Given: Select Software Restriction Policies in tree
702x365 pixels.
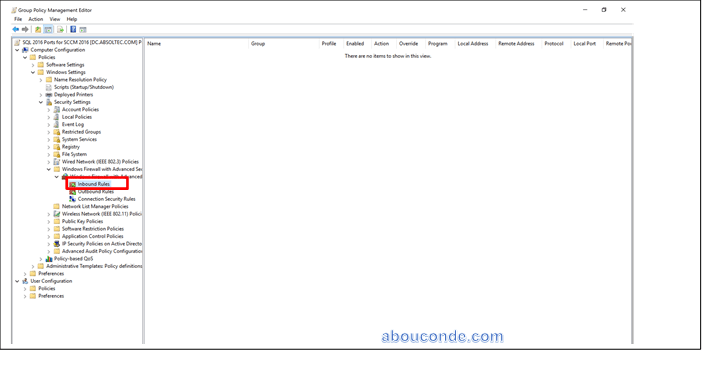Looking at the screenshot, I should point(93,229).
